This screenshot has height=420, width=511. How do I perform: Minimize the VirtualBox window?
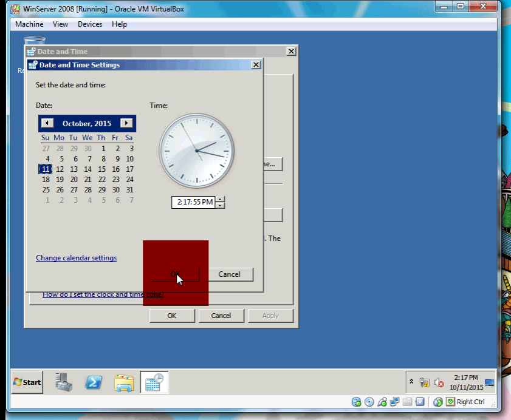(444, 7)
